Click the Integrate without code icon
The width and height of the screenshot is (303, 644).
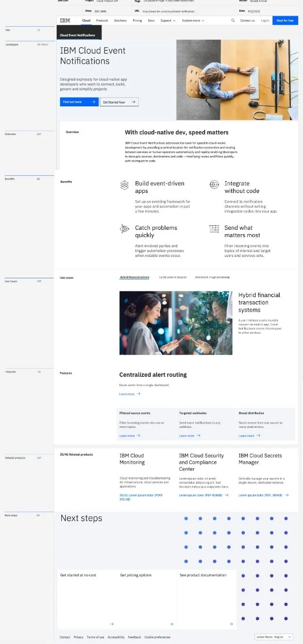(x=214, y=185)
